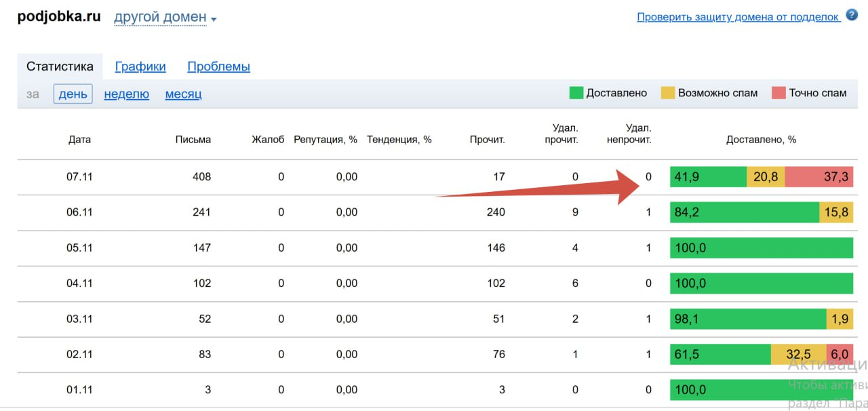Click the 'Репутация, %' column header
The width and height of the screenshot is (868, 411).
tap(325, 140)
